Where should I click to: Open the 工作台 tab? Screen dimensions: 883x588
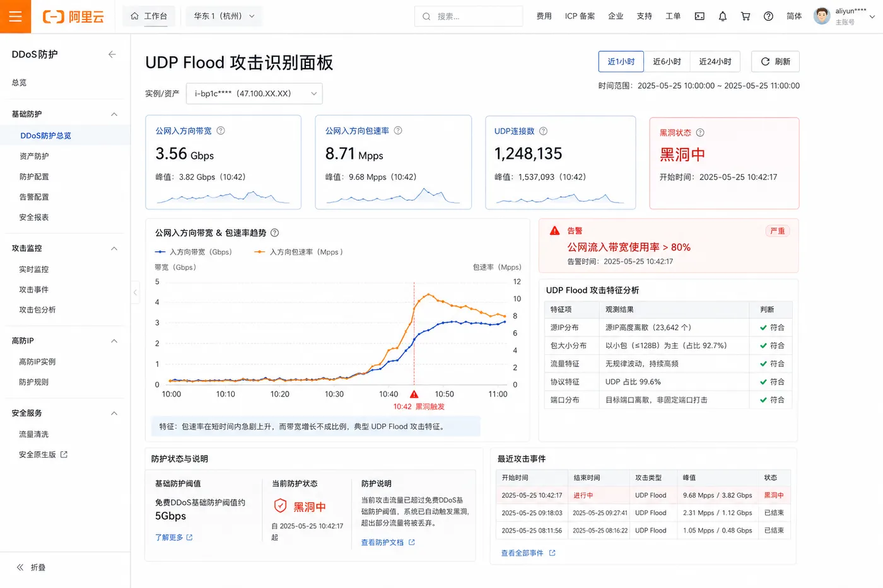point(149,16)
